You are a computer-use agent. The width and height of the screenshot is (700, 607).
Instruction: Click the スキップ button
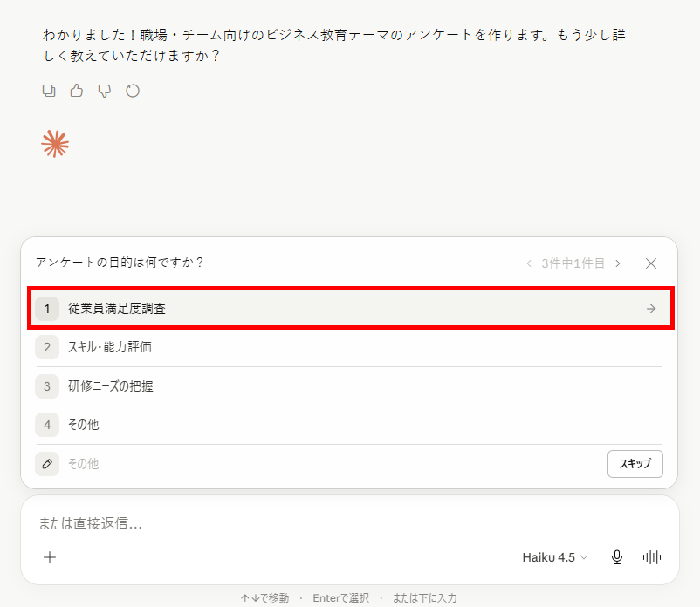pyautogui.click(x=635, y=464)
